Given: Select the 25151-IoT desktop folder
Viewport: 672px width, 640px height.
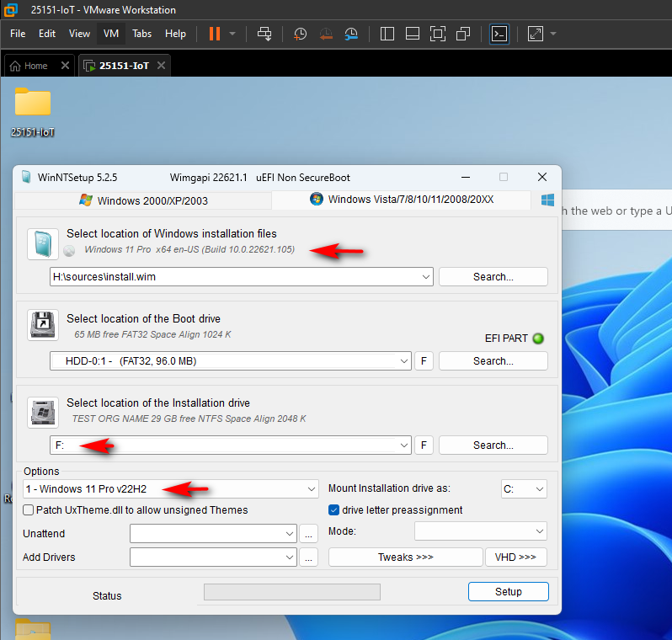Looking at the screenshot, I should [33, 112].
